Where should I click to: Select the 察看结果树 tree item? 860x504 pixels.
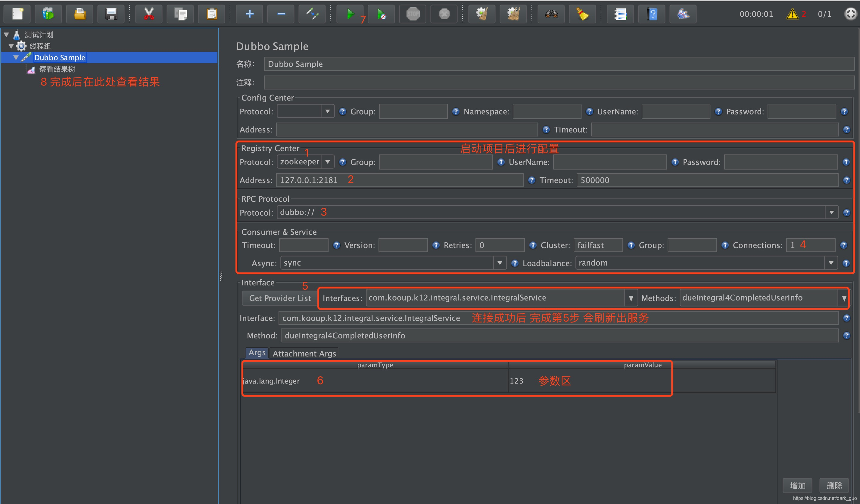pos(57,69)
